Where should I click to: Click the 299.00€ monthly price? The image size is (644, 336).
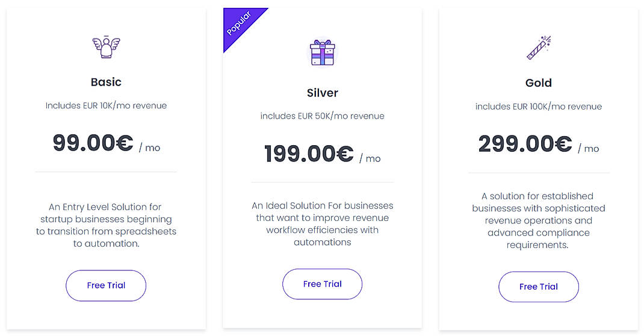click(x=525, y=144)
